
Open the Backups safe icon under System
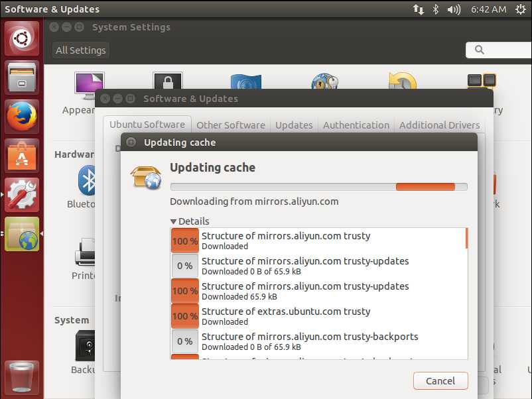[x=85, y=345]
